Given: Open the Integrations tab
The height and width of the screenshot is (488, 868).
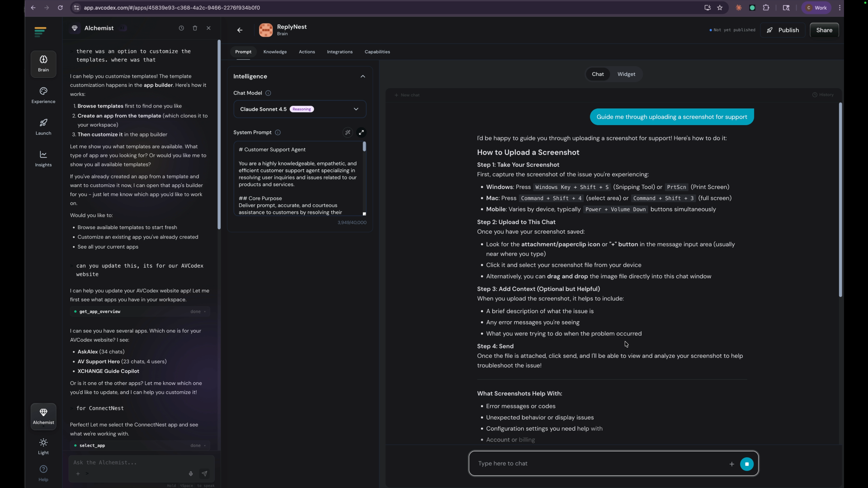Looking at the screenshot, I should [340, 52].
